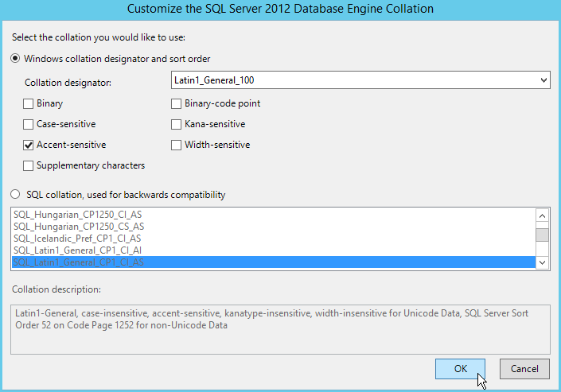
Task: Select SQL collation backwards compatibility option
Action: point(16,195)
